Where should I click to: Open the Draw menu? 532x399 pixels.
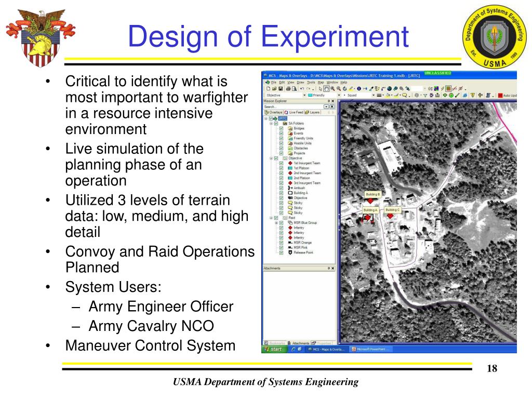point(301,82)
